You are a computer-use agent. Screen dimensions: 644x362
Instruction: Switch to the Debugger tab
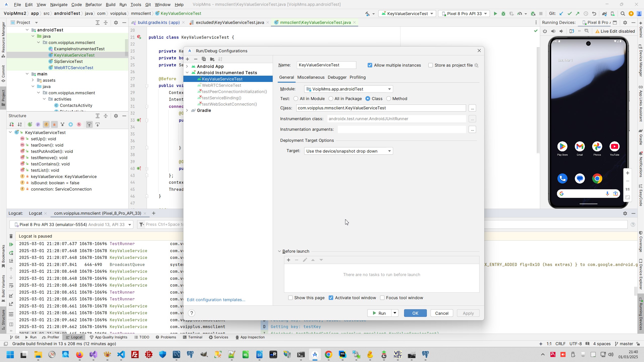pos(337,77)
